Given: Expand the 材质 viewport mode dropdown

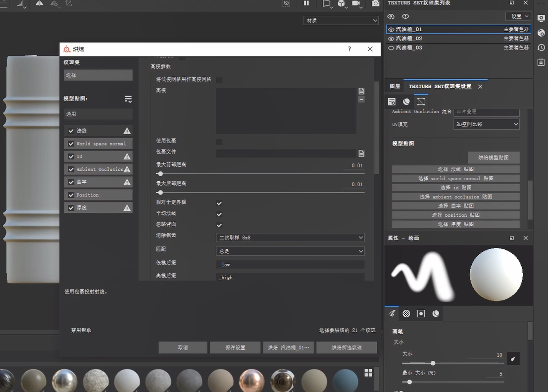Looking at the screenshot, I should (341, 20).
